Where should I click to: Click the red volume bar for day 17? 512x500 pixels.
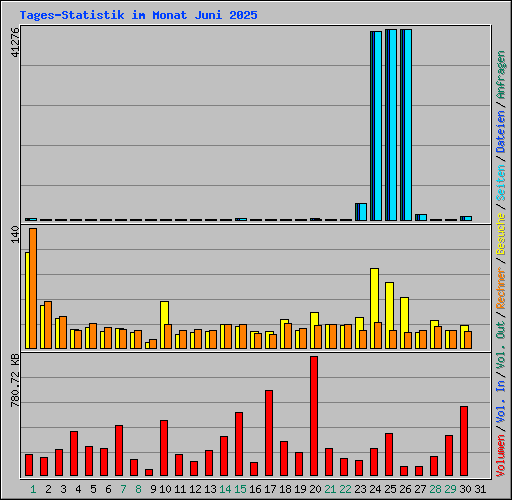(269, 433)
